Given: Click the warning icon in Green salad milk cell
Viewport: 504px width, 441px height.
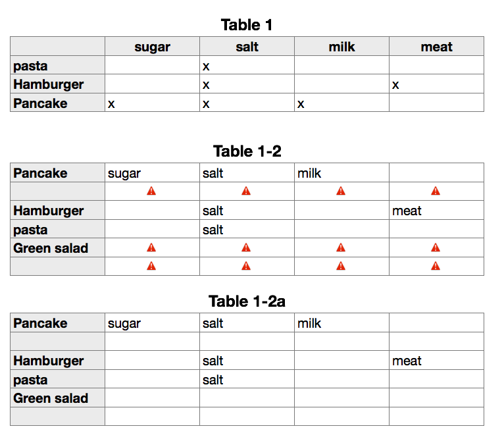Looking at the screenshot, I should tap(341, 247).
